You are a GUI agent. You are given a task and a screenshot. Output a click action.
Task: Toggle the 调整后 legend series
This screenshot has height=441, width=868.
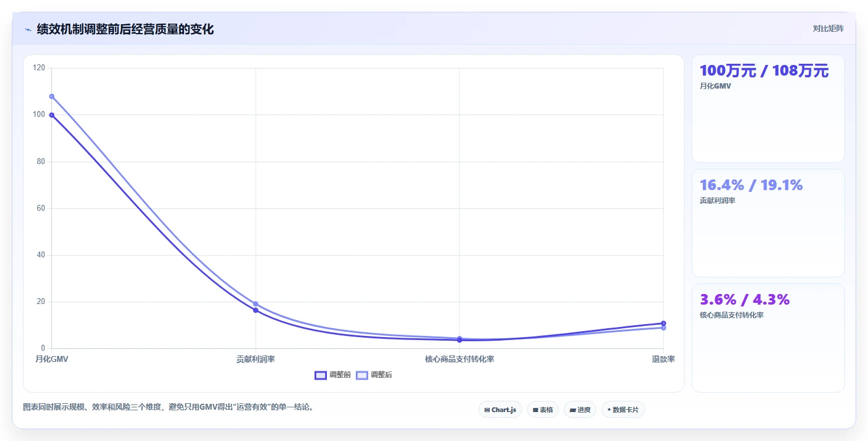(374, 375)
